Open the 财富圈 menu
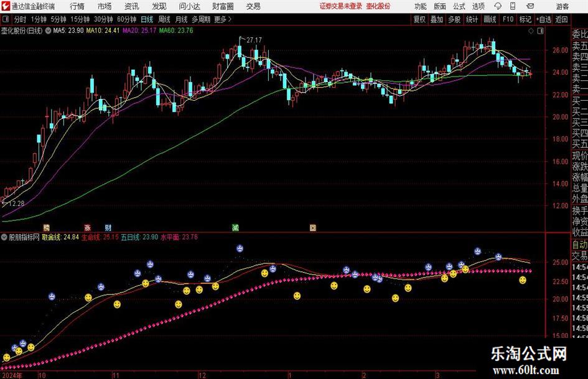The height and width of the screenshot is (379, 588). (x=223, y=6)
